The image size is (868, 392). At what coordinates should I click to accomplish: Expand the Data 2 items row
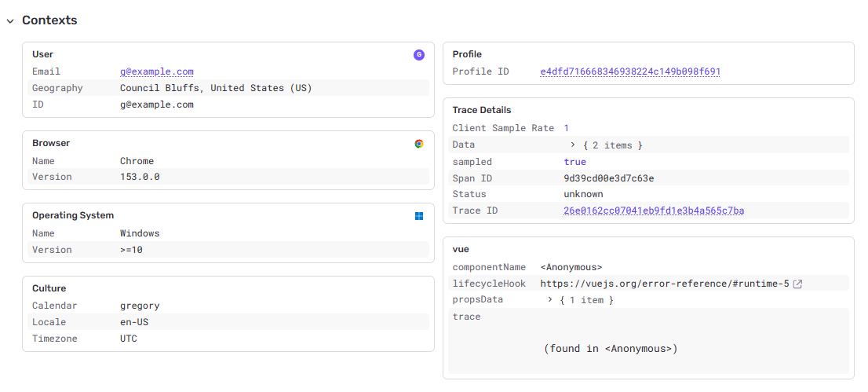pos(573,145)
